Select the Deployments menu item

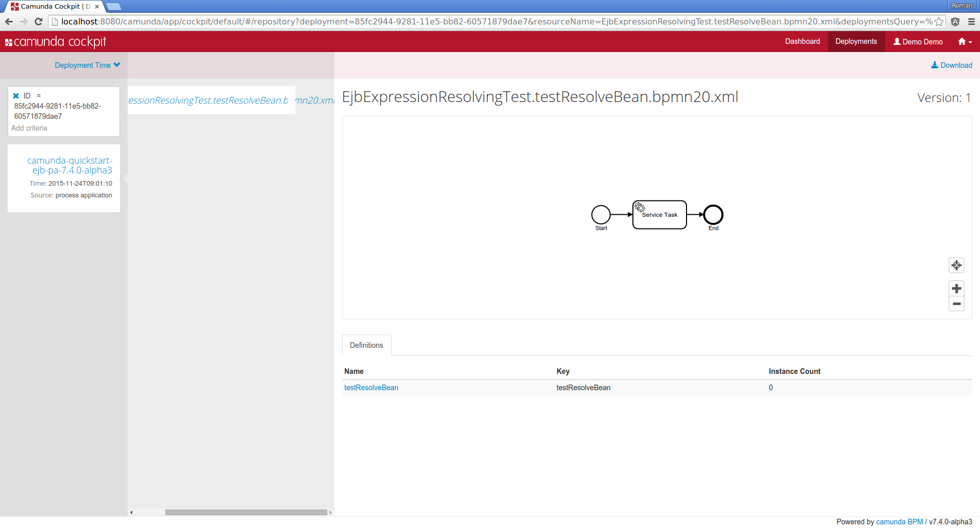856,41
